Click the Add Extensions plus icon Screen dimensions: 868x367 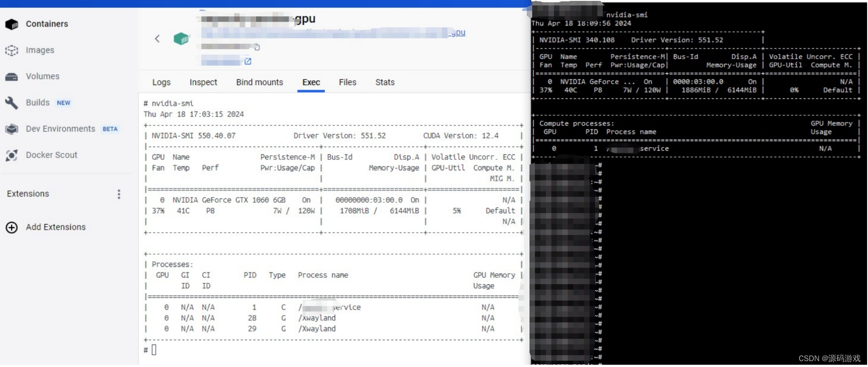(12, 227)
